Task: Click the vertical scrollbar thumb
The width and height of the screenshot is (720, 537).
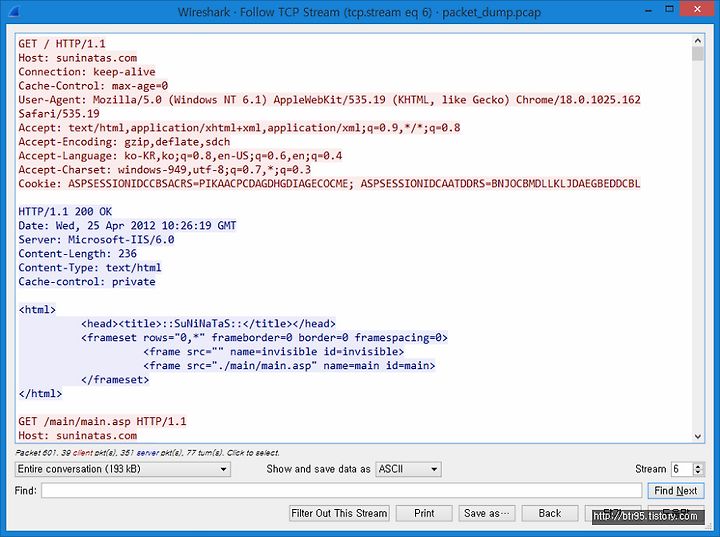Action: [698, 54]
